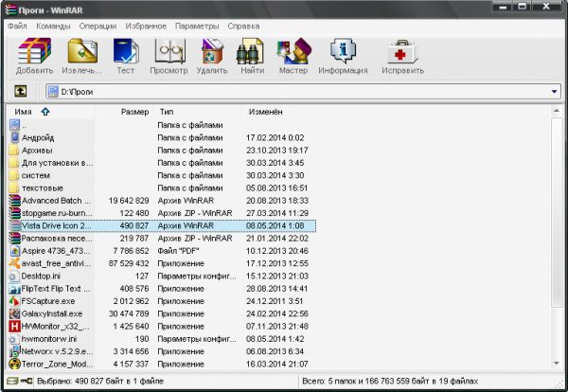Sort by the Имя column header

(51, 112)
